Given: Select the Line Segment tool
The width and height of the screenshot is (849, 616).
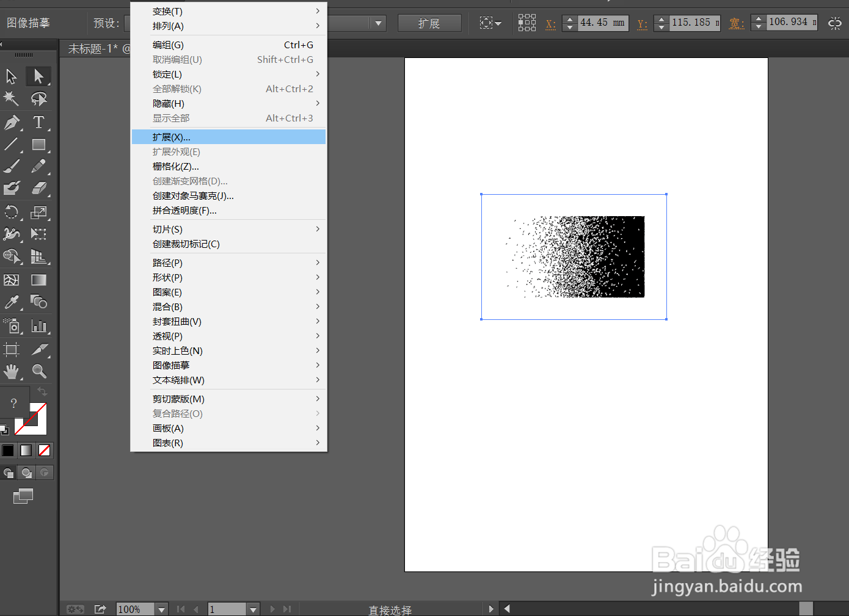Looking at the screenshot, I should (x=11, y=145).
